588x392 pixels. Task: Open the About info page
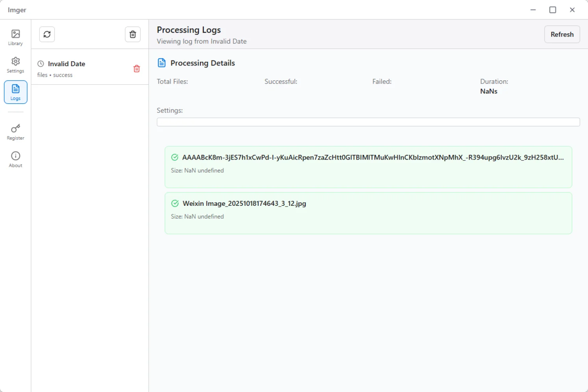click(16, 160)
